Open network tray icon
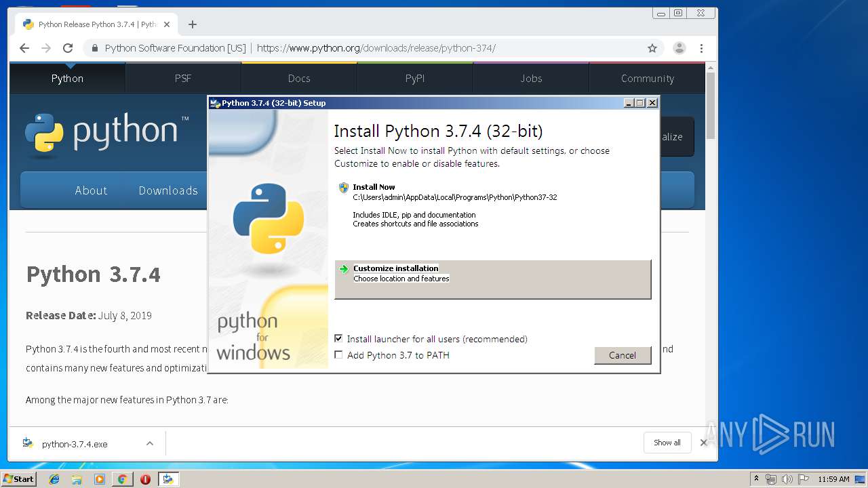868x488 pixels. 771,479
